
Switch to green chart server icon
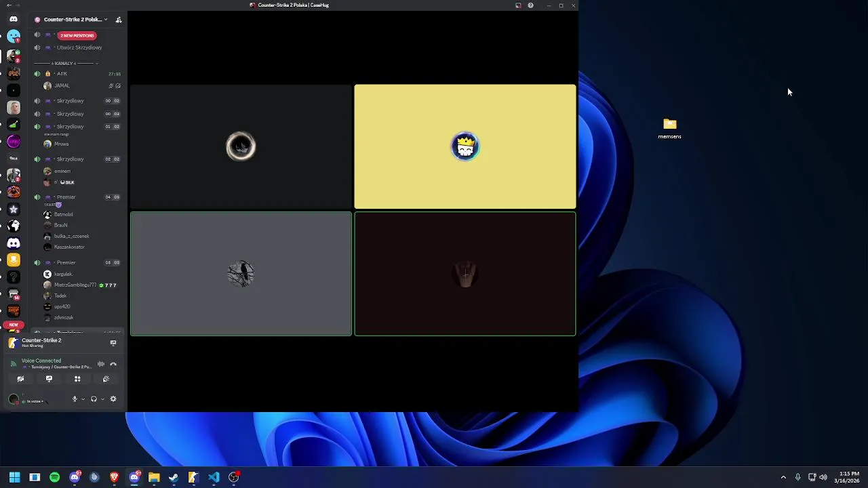13,124
